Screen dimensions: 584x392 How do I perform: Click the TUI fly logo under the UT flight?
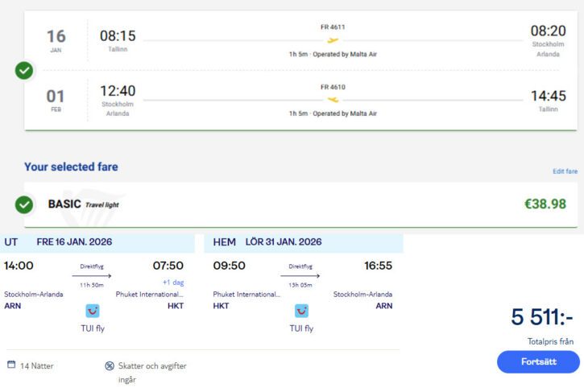(93, 311)
